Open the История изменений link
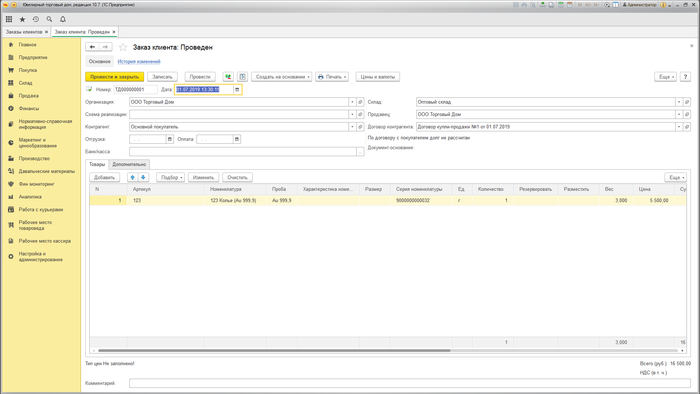This screenshot has height=394, width=700. click(x=139, y=62)
